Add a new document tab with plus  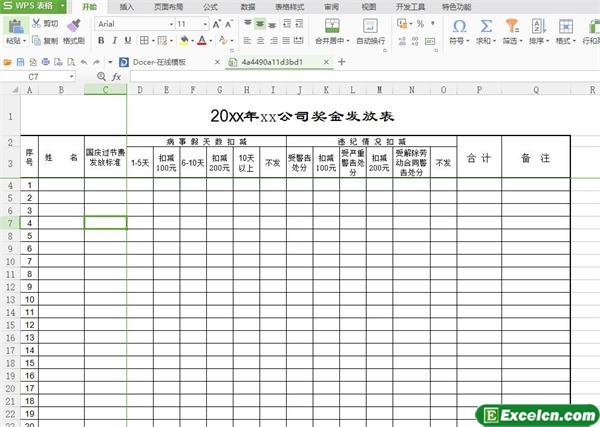pyautogui.click(x=342, y=62)
